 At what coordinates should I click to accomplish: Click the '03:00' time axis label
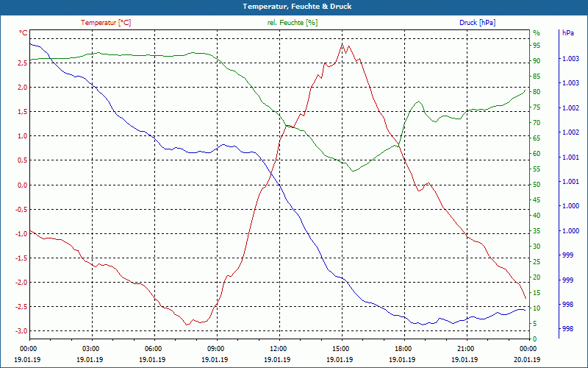[x=90, y=348]
